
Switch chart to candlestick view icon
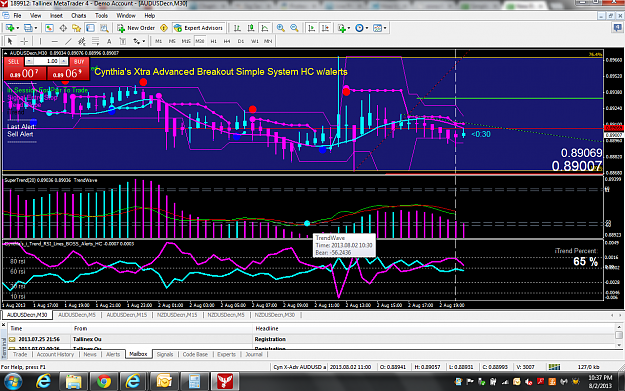click(251, 28)
